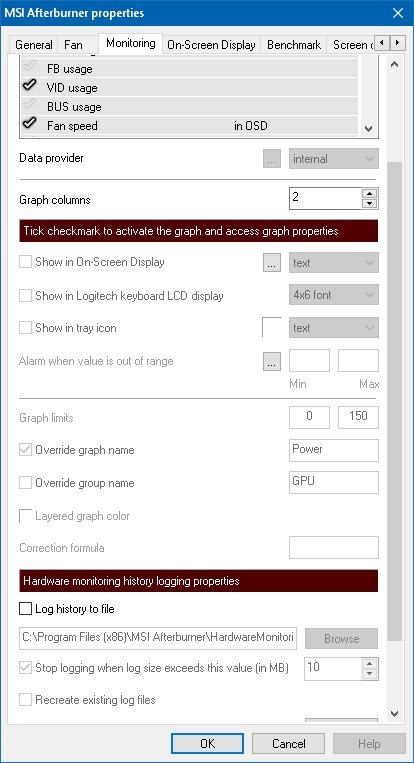The height and width of the screenshot is (763, 414).
Task: Open the partially visible Screen capture tab
Action: click(351, 45)
